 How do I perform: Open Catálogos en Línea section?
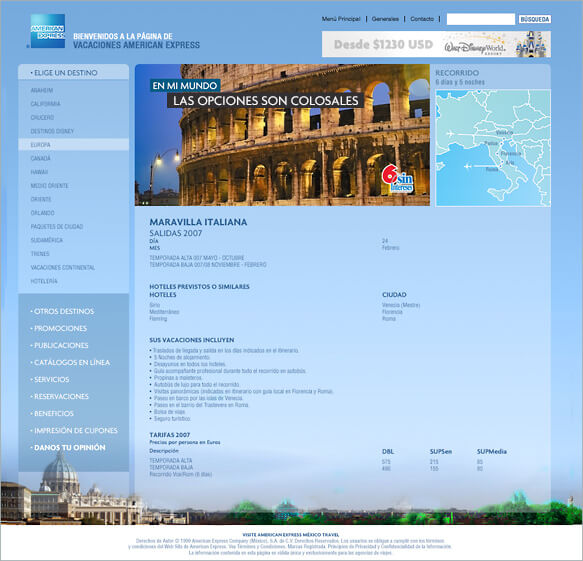[x=70, y=362]
